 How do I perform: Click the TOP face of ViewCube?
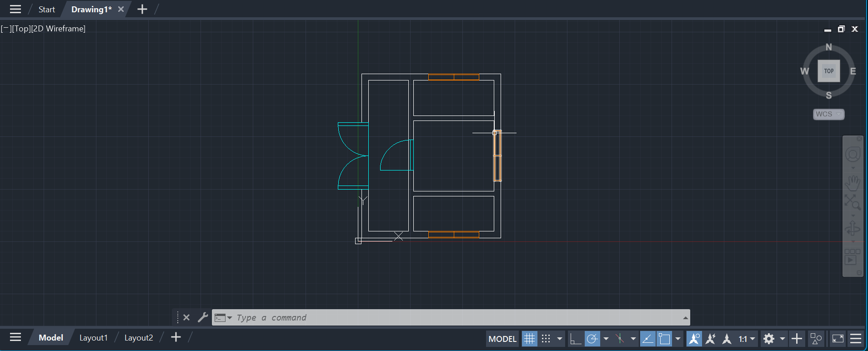[828, 71]
